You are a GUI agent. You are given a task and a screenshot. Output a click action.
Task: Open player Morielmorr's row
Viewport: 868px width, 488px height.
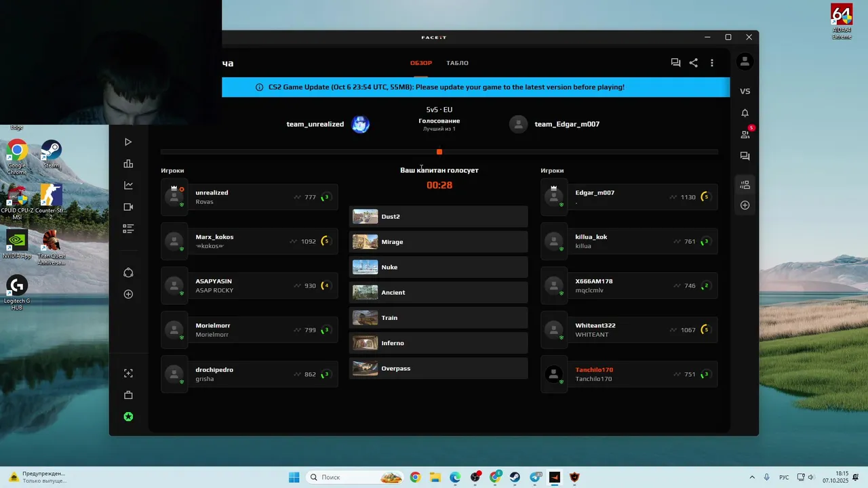click(x=250, y=330)
